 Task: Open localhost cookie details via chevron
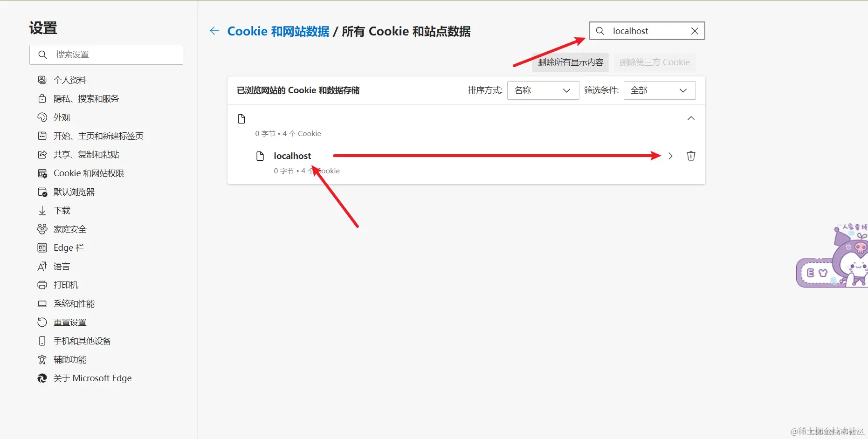pyautogui.click(x=670, y=156)
